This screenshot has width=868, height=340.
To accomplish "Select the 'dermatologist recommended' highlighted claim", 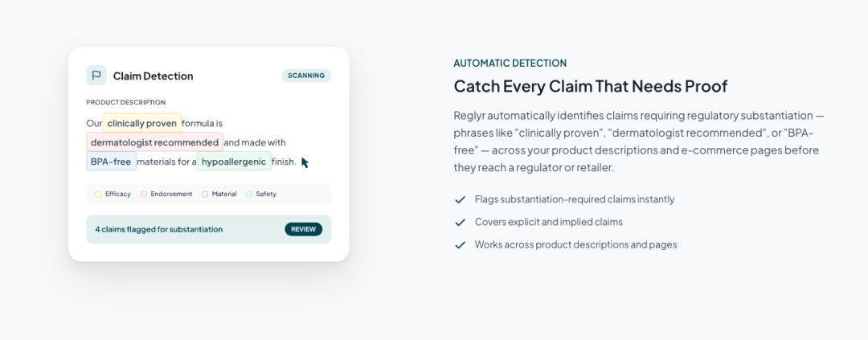I will pyautogui.click(x=154, y=142).
